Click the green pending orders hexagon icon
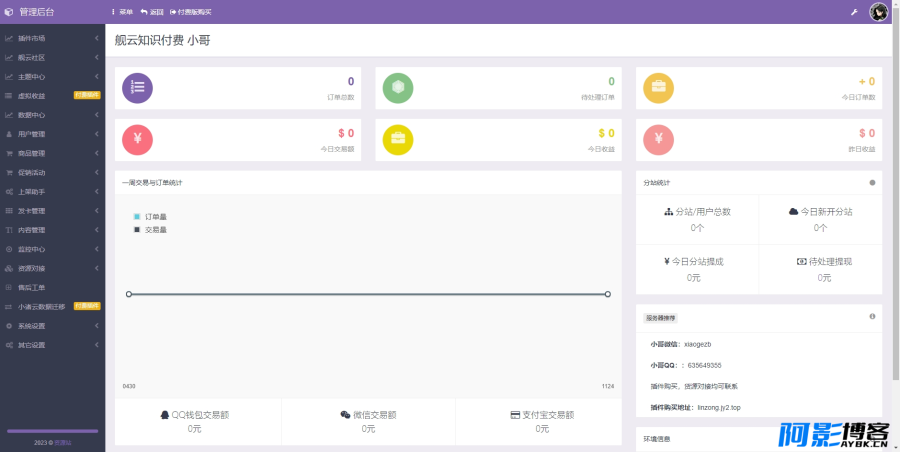This screenshot has width=900, height=452. (x=398, y=88)
